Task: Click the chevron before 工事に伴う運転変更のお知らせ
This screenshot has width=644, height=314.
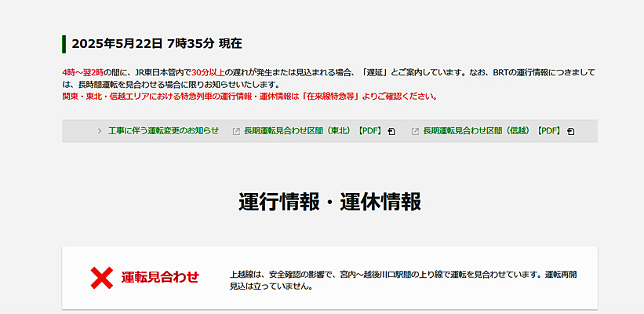Action: pos(100,131)
